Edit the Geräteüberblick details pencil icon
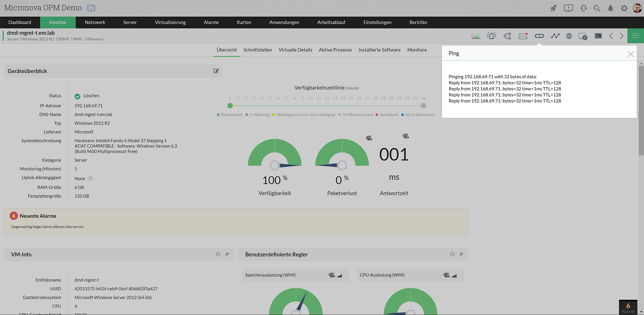Viewport: 644px width, 315px height. point(216,71)
